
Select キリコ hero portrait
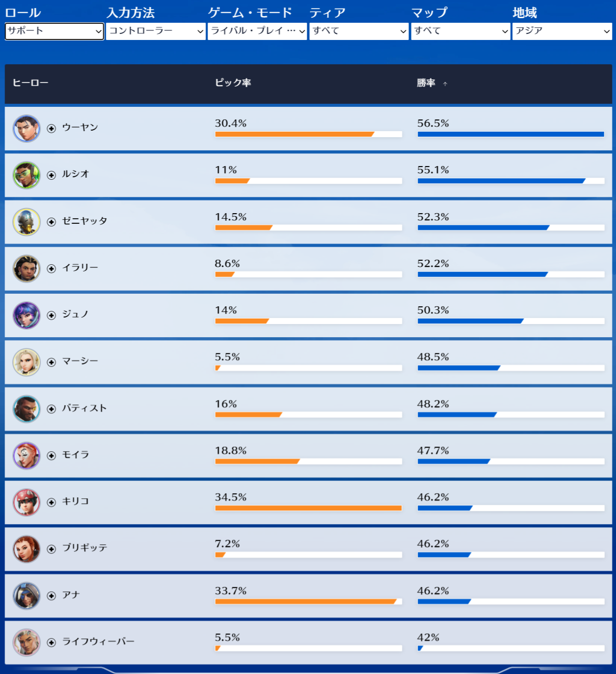pos(26,502)
